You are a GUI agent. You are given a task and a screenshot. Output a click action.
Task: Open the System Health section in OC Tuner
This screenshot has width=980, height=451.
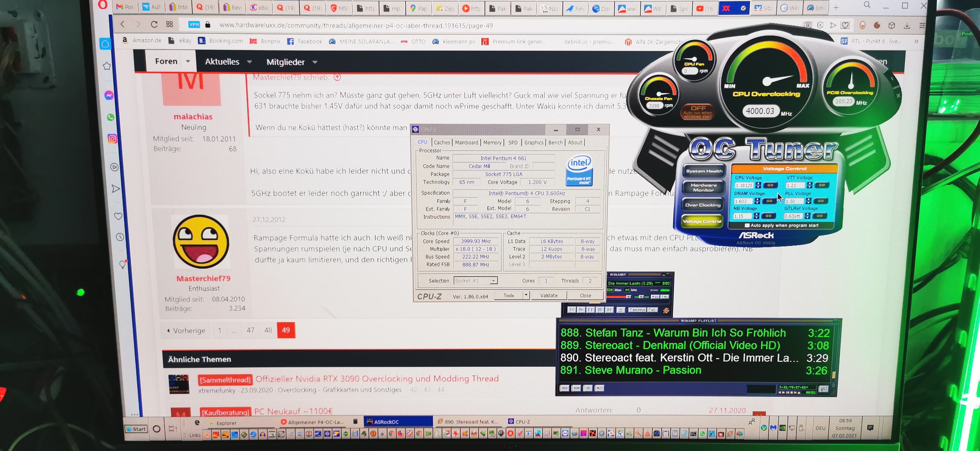click(705, 172)
